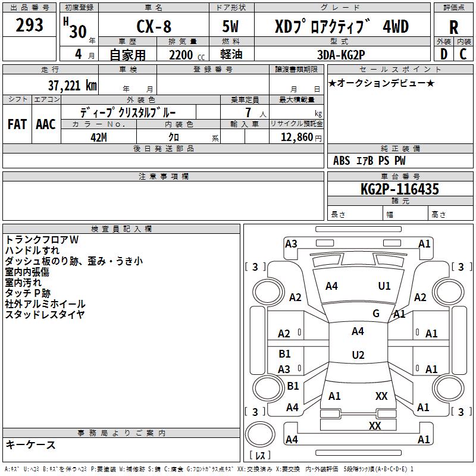The width and height of the screenshot is (476, 476).
Task: Click the note 社外アルミホイール
Action: pos(45,303)
